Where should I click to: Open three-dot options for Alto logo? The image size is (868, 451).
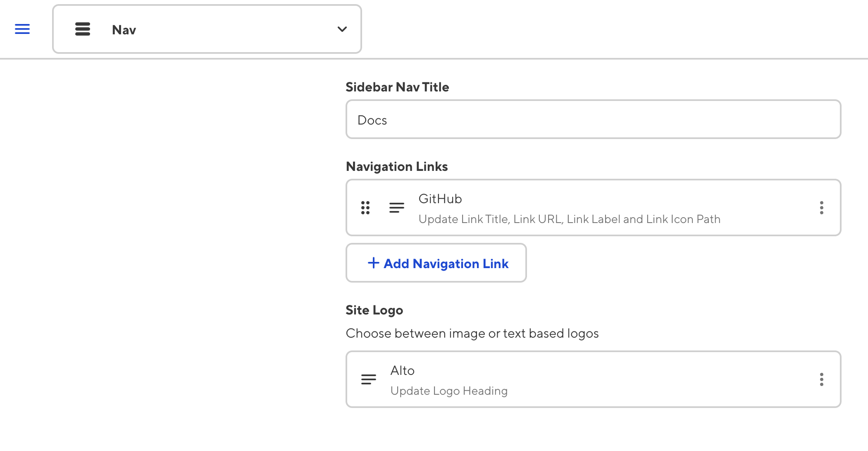pyautogui.click(x=821, y=379)
